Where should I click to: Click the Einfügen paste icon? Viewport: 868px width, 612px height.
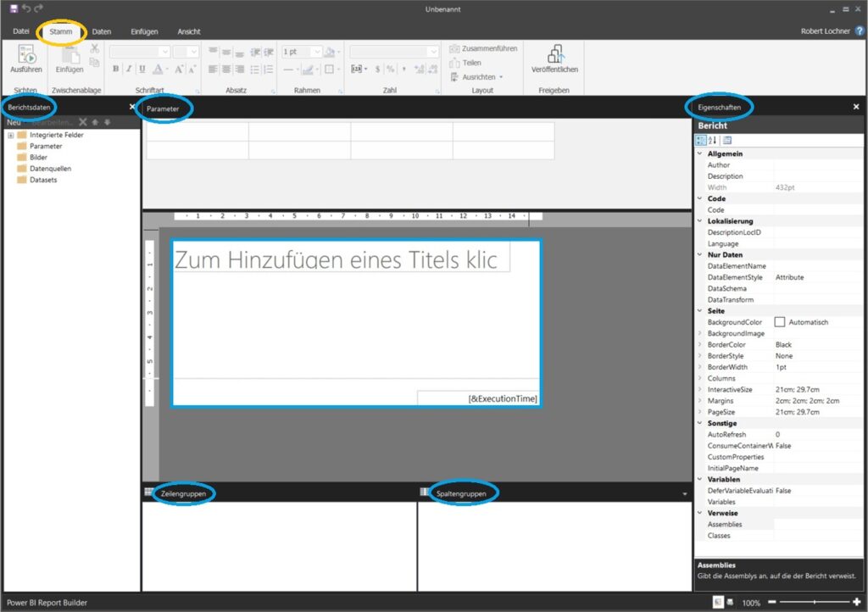pos(70,56)
